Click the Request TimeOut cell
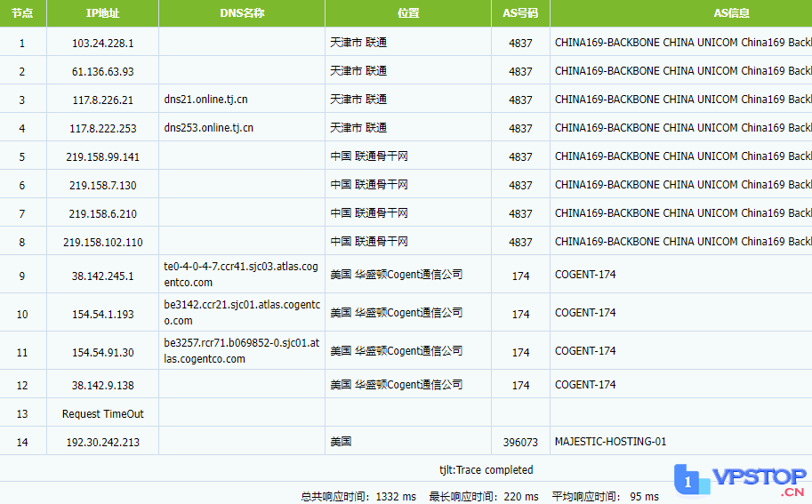Image resolution: width=812 pixels, height=504 pixels. [102, 414]
